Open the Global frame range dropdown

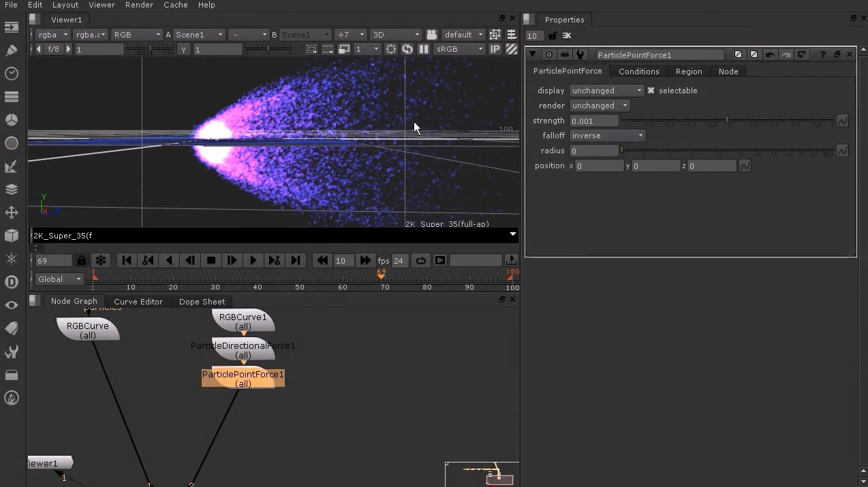(58, 279)
